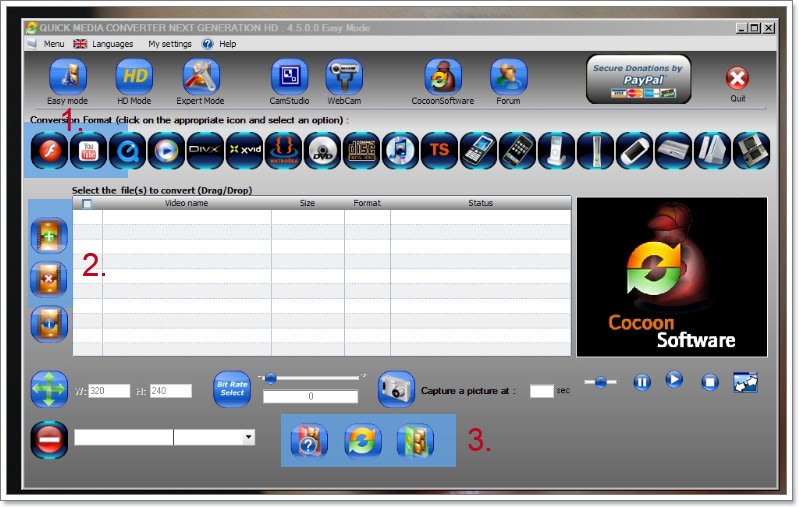Toggle fullscreen preview icon
799x507 pixels.
point(745,382)
